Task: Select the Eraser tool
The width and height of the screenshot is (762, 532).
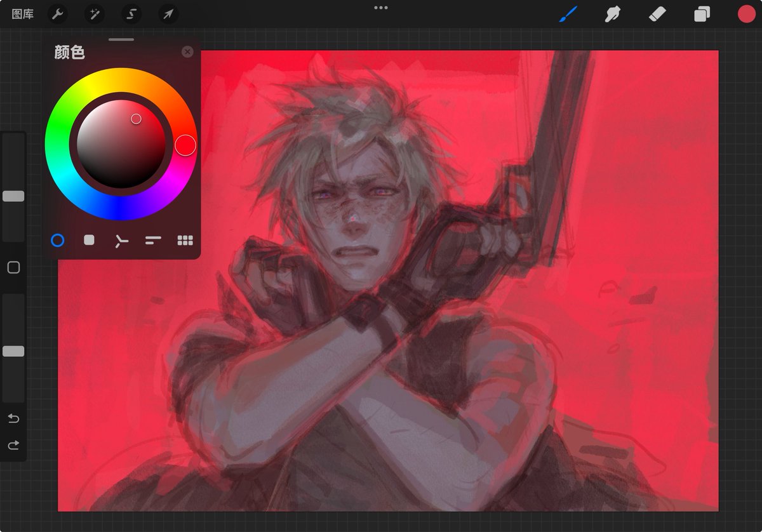Action: pos(657,14)
